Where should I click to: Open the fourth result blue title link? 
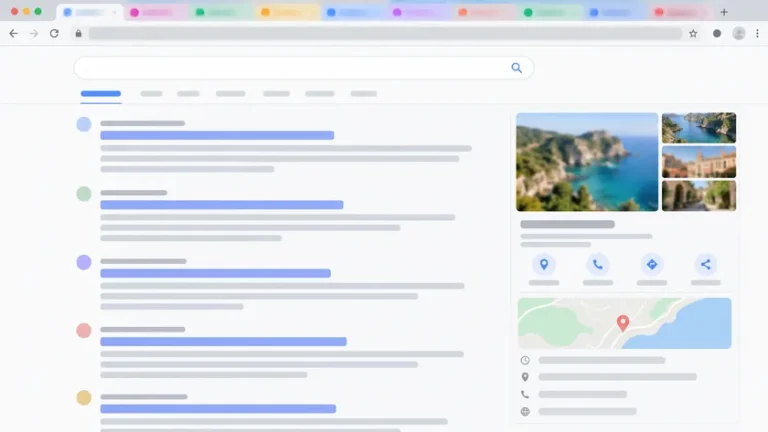[223, 341]
